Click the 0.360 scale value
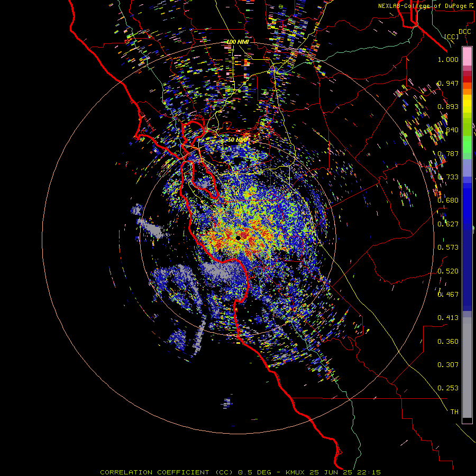This screenshot has height=476, width=476. [x=448, y=341]
